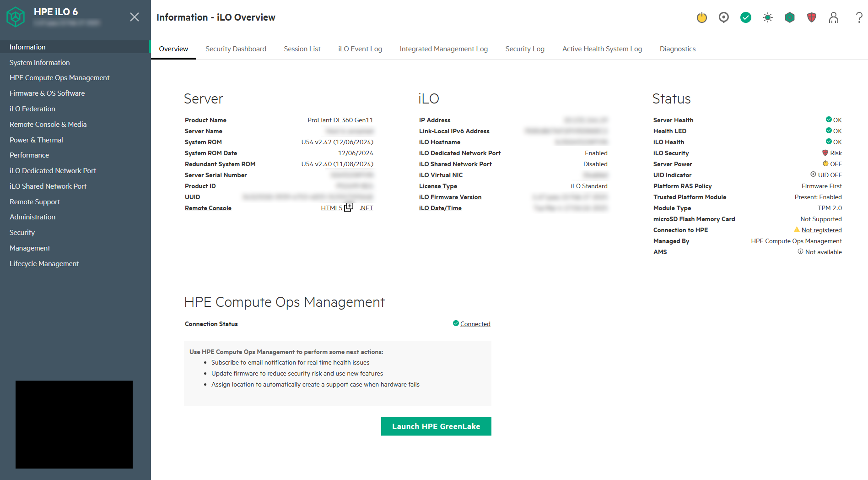Open the Session List tab
868x480 pixels.
[302, 49]
